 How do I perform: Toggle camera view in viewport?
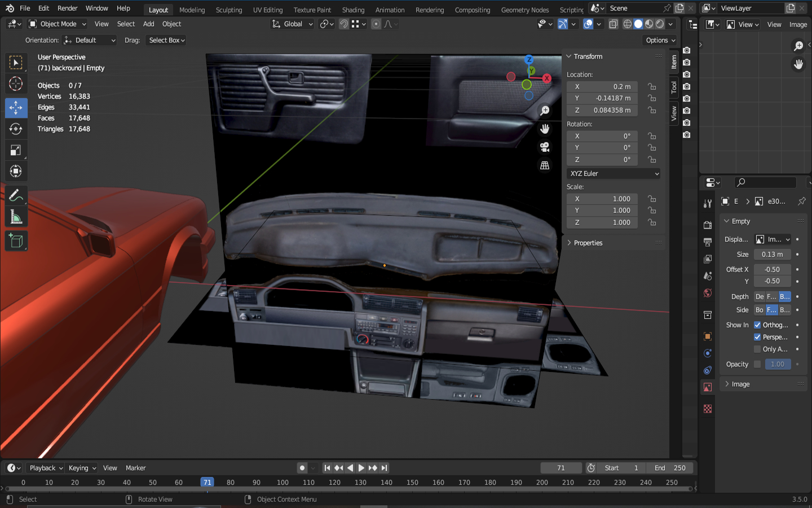545,147
